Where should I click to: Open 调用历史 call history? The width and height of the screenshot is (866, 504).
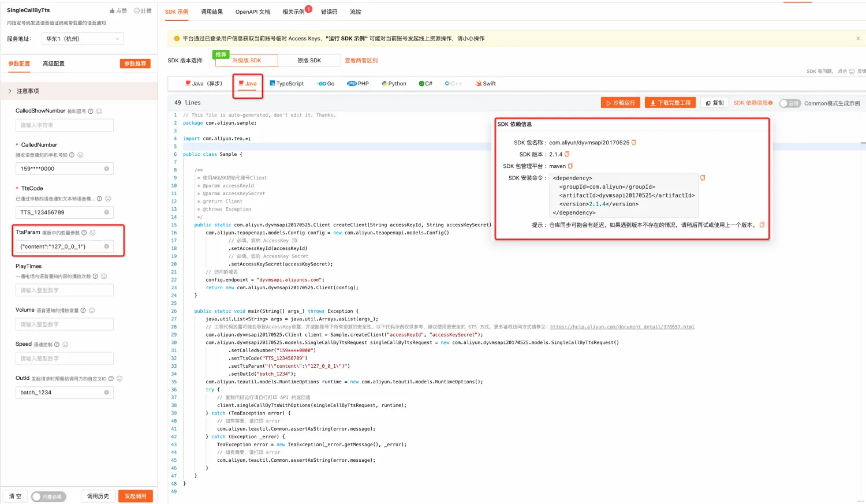pyautogui.click(x=98, y=496)
